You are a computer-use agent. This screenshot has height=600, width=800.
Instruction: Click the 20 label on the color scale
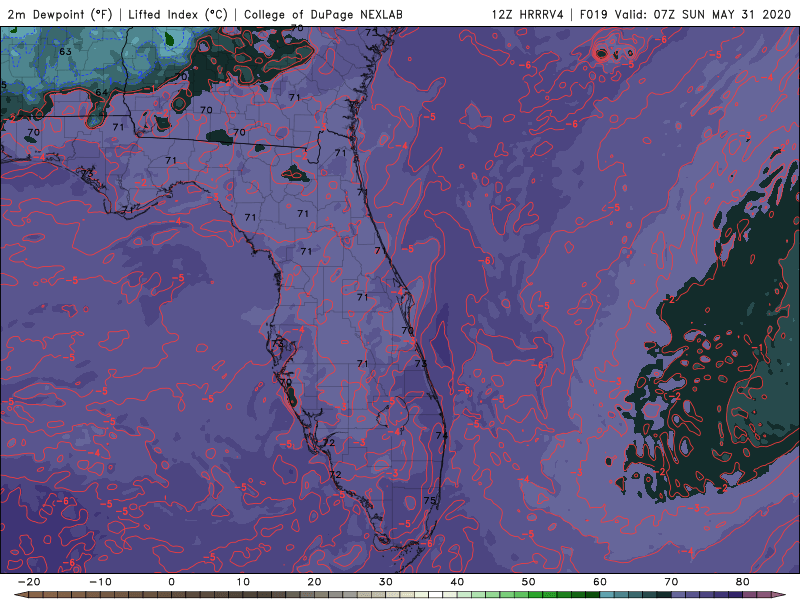click(314, 582)
